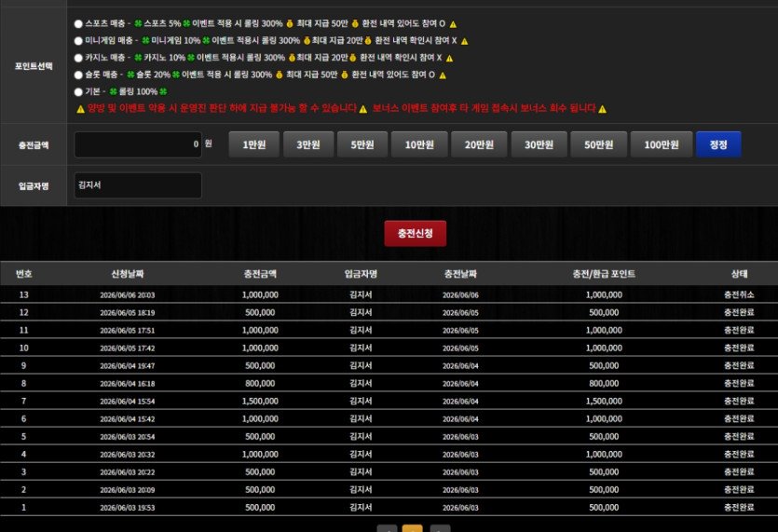Screen dimensions: 778x532
Task: Select the request date 2026/06/04 19:47
Action: click(x=128, y=366)
